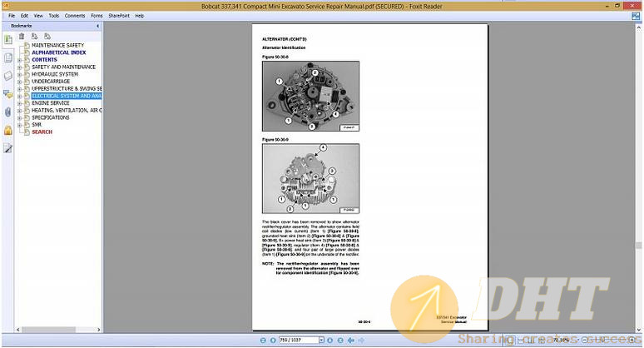
Task: Click the new bookmark icon in the Bookmarks toolbar
Action: [47, 36]
